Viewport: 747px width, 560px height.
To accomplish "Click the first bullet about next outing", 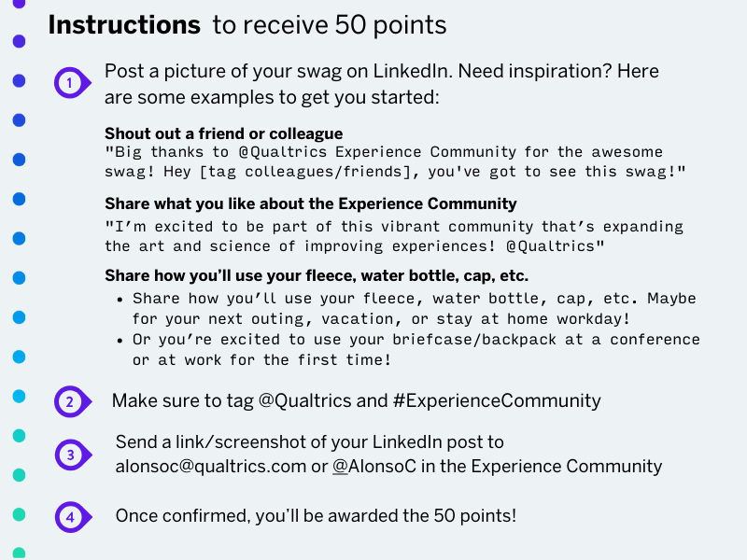I will pos(414,309).
